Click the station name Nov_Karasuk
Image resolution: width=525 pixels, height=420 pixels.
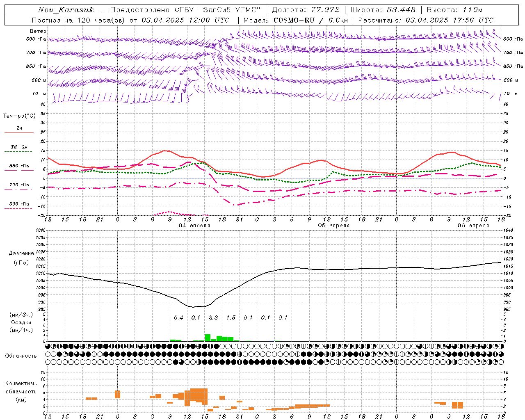coord(66,10)
